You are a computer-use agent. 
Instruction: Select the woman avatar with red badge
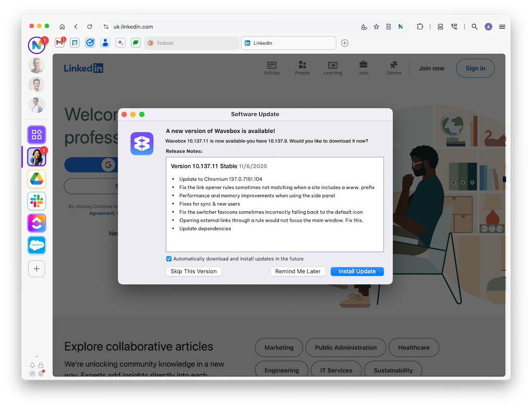[x=37, y=157]
